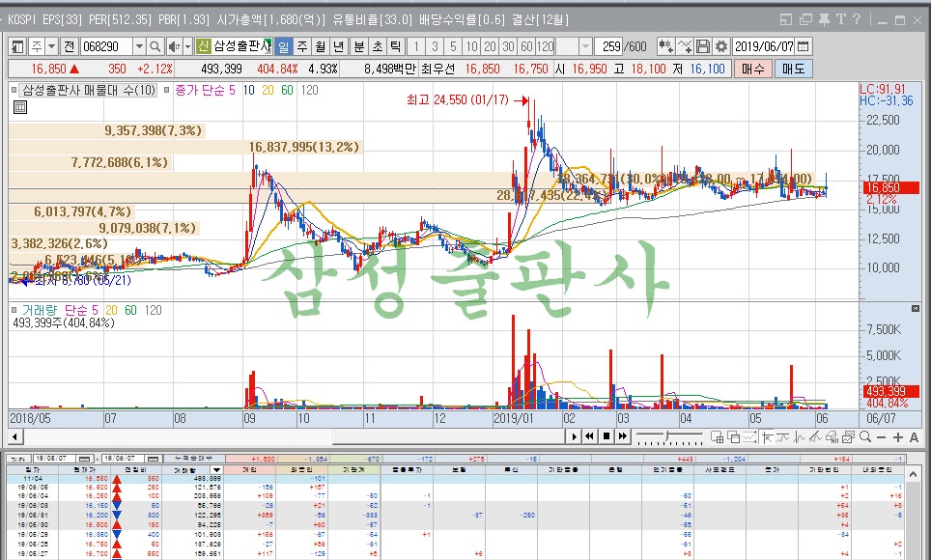Click the pin window icon in title bar
Viewport: 931px width, 560px height.
[x=824, y=19]
